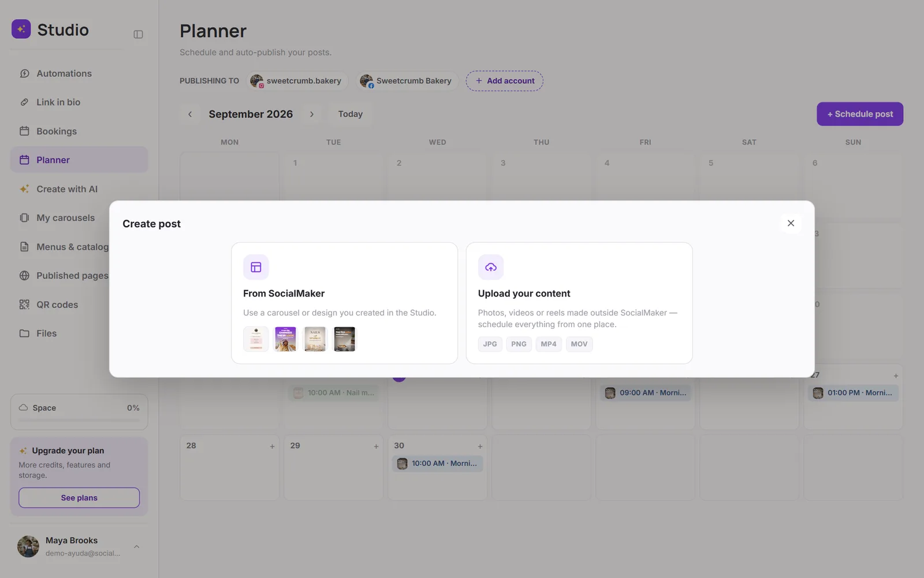Click the MOV format tag
This screenshot has height=578, width=924.
[579, 344]
